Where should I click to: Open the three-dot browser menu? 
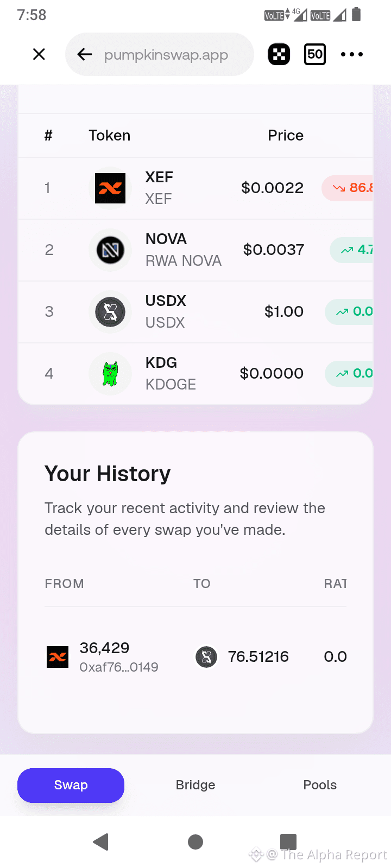pyautogui.click(x=352, y=54)
